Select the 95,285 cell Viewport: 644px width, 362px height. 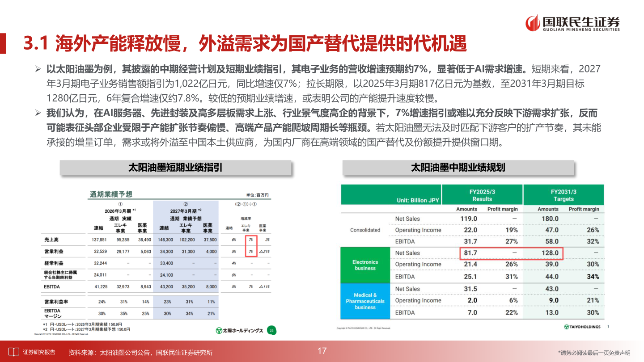click(123, 240)
